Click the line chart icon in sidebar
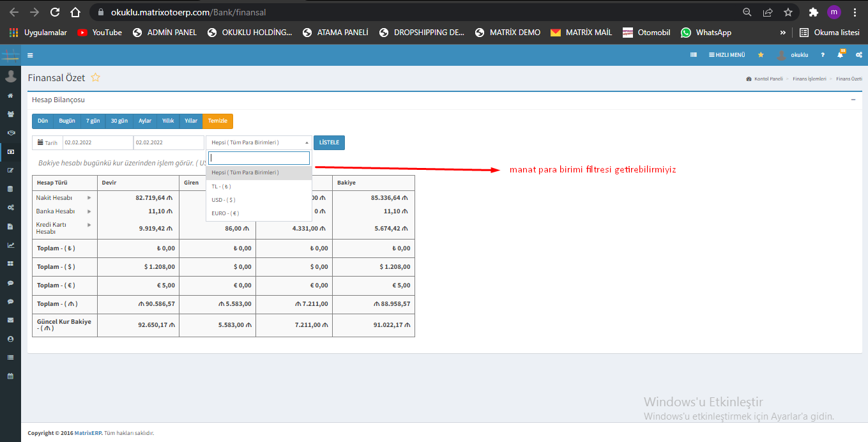This screenshot has height=442, width=868. click(x=10, y=245)
